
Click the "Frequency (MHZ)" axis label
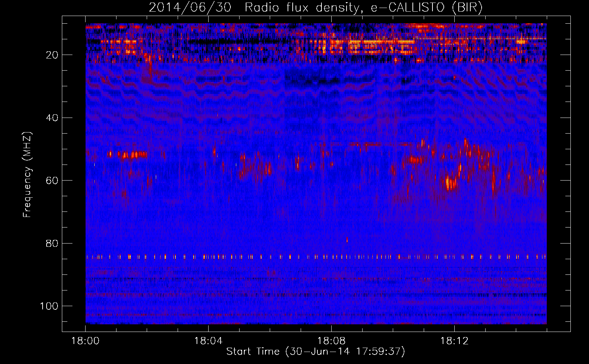click(27, 175)
